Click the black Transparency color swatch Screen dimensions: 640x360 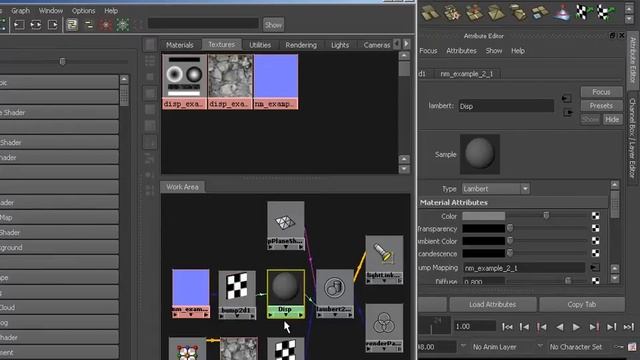pyautogui.click(x=483, y=229)
